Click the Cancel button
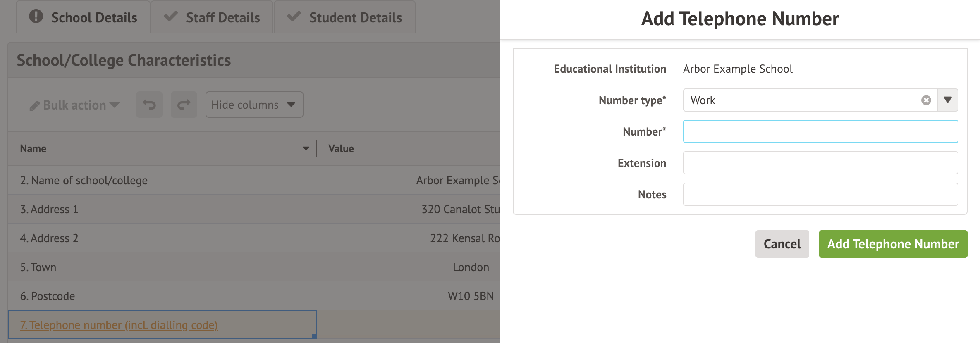 click(782, 244)
